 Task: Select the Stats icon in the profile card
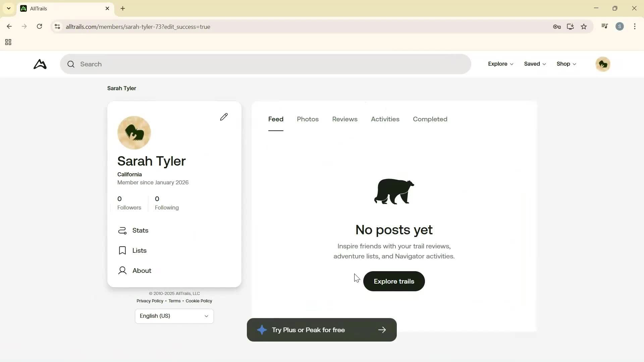(x=122, y=231)
